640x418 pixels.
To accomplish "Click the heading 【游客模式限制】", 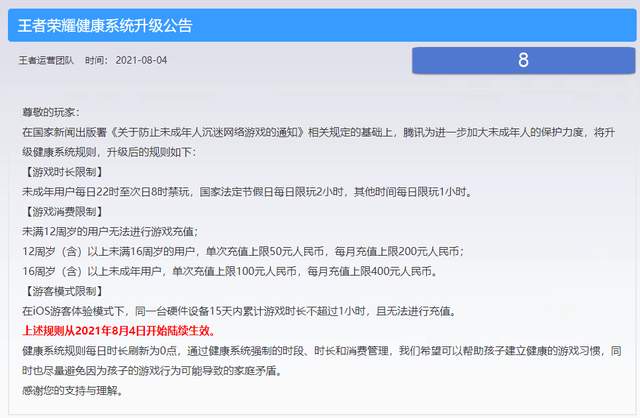I will tap(63, 291).
